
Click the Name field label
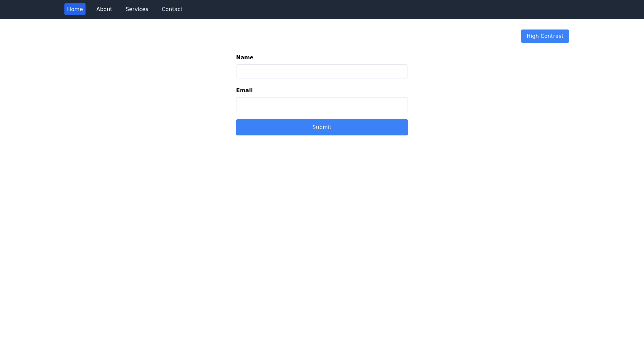[x=245, y=58]
